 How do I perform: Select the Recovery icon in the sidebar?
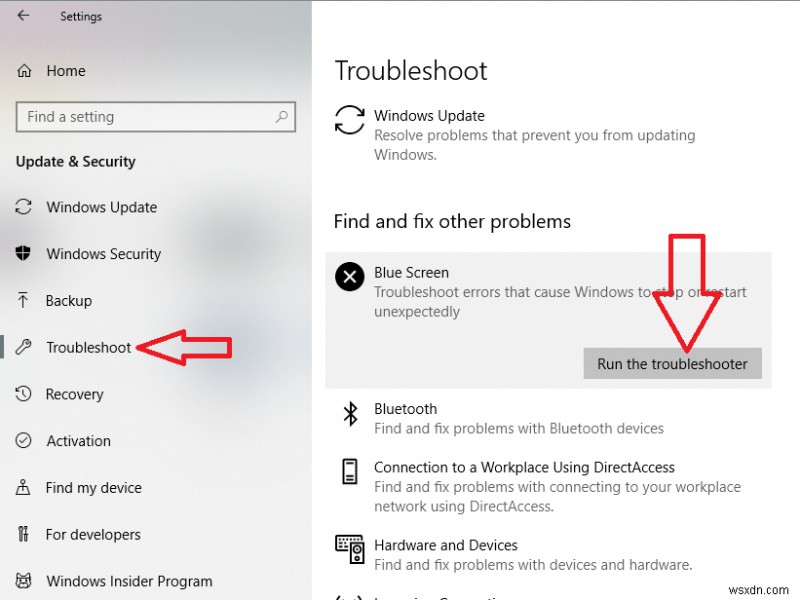click(x=23, y=394)
